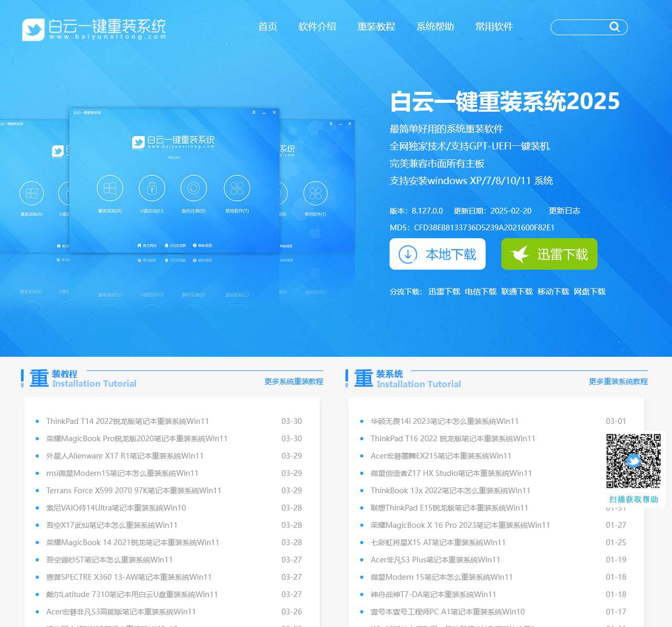Click the preview window menu icon
This screenshot has height=627, width=672.
(254, 112)
